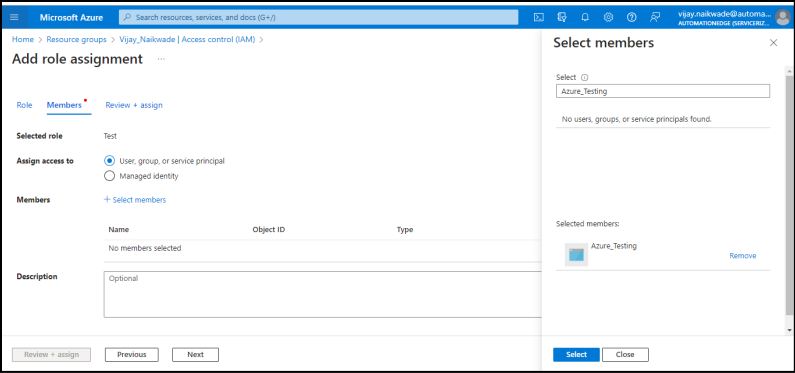The height and width of the screenshot is (373, 795).
Task: Click the Azure_Testing name in selected members
Action: coord(614,246)
